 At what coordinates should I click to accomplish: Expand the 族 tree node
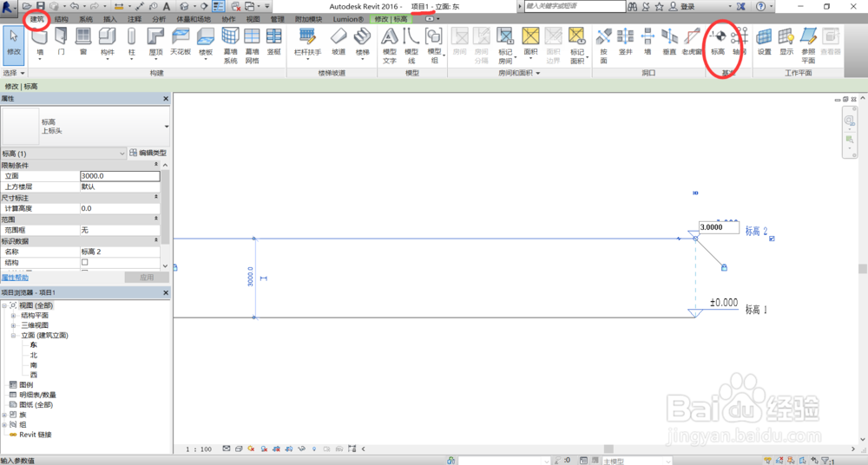[4, 415]
